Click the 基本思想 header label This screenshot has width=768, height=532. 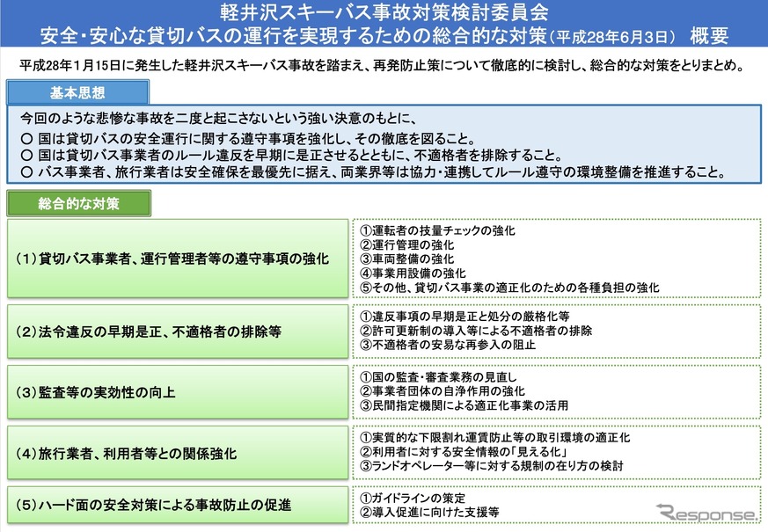tap(77, 92)
